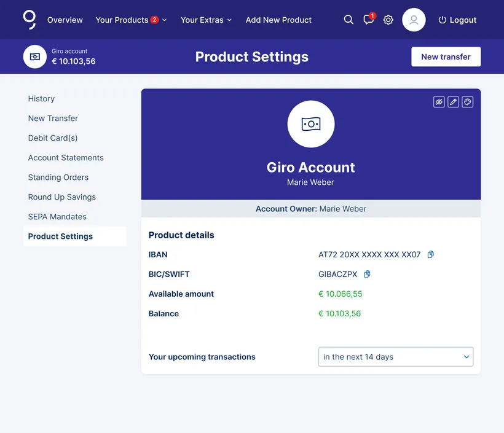This screenshot has width=504, height=433.
Task: Open messages with notification badge
Action: (x=368, y=20)
